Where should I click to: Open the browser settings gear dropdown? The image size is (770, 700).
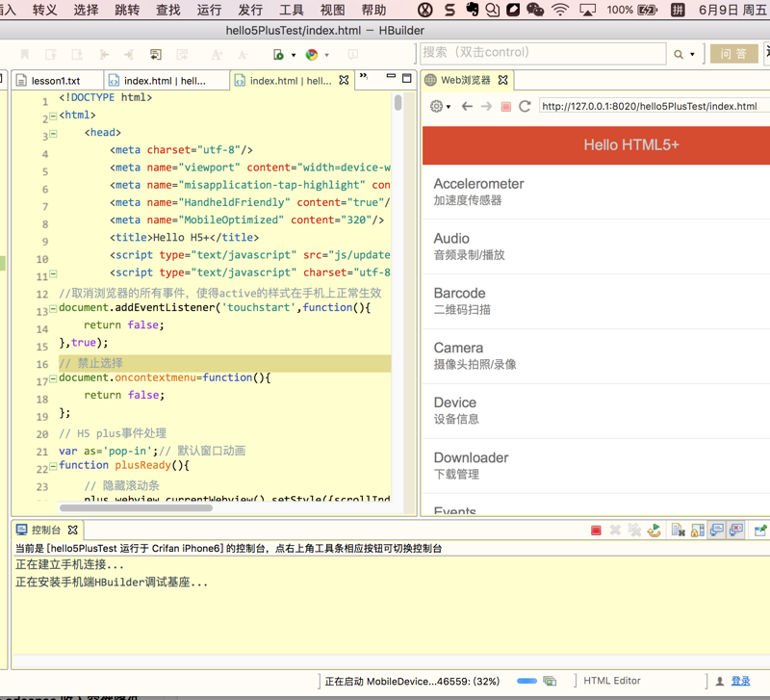(440, 107)
